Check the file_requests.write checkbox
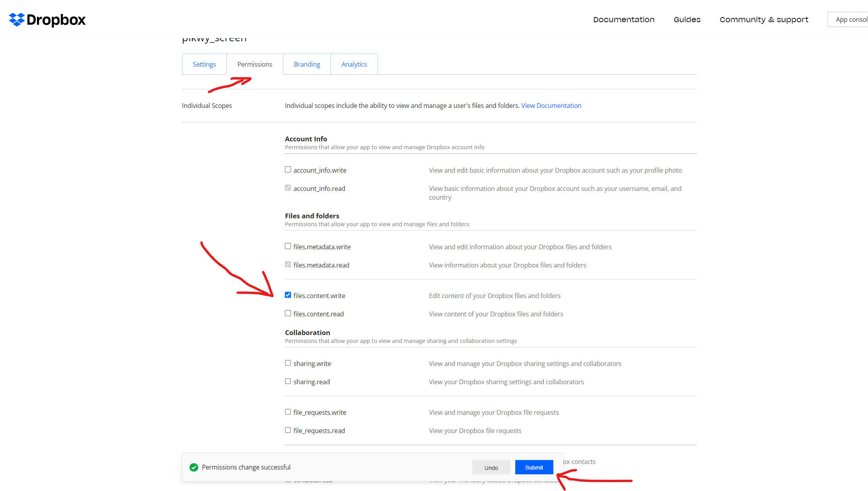The image size is (868, 491). [288, 412]
